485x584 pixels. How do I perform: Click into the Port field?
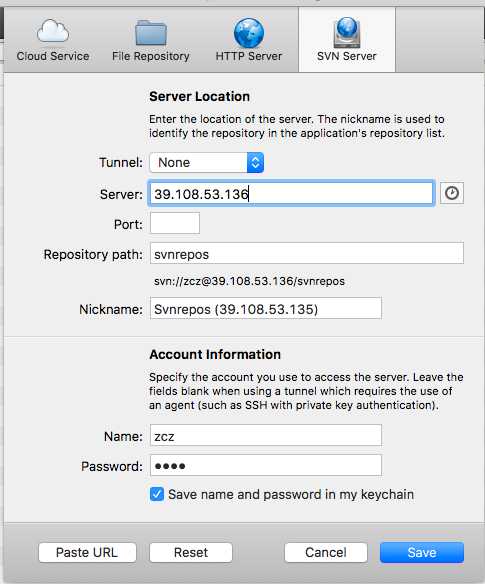click(175, 223)
